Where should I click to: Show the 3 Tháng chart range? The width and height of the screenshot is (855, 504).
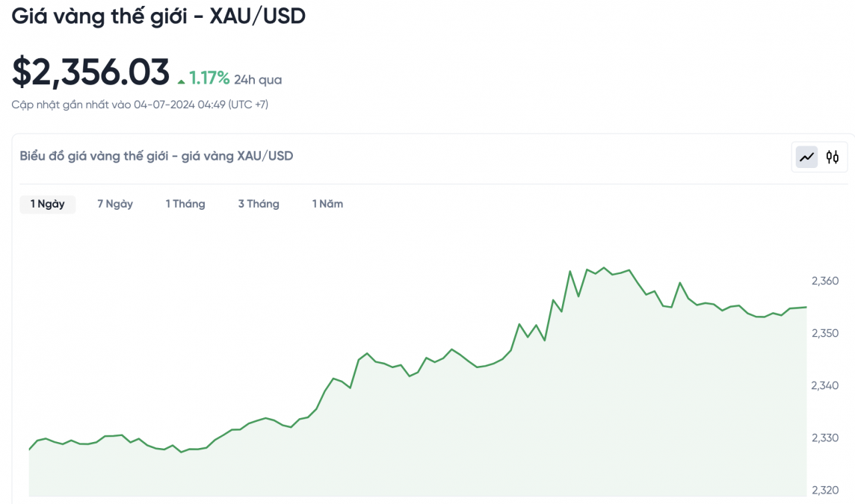[x=259, y=204]
